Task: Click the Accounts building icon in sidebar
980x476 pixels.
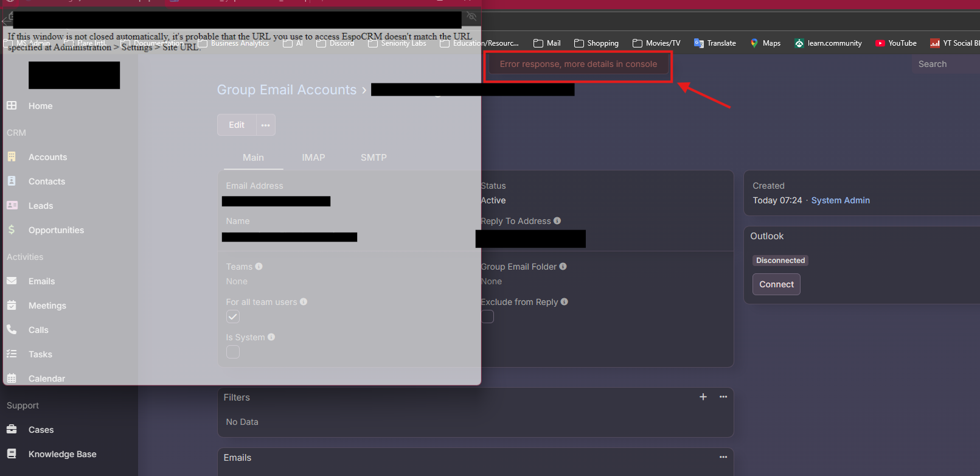Action: 12,157
